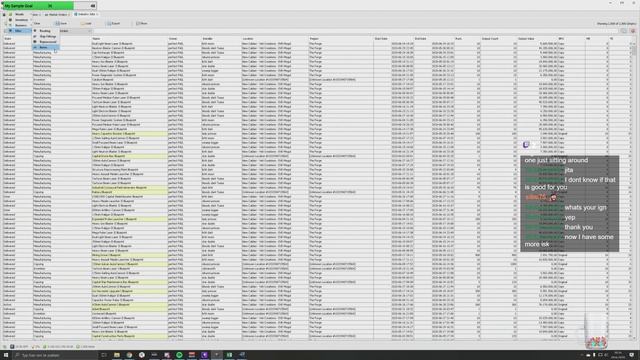Image resolution: width=640 pixels, height=360 pixels.
Task: Close the Industry Jobs tab
Action: [98, 14]
